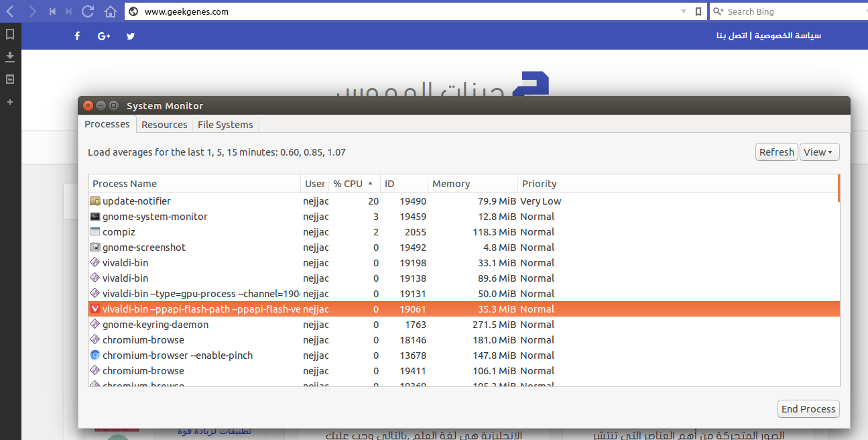
Task: Select the update-notifier process row
Action: coord(463,201)
